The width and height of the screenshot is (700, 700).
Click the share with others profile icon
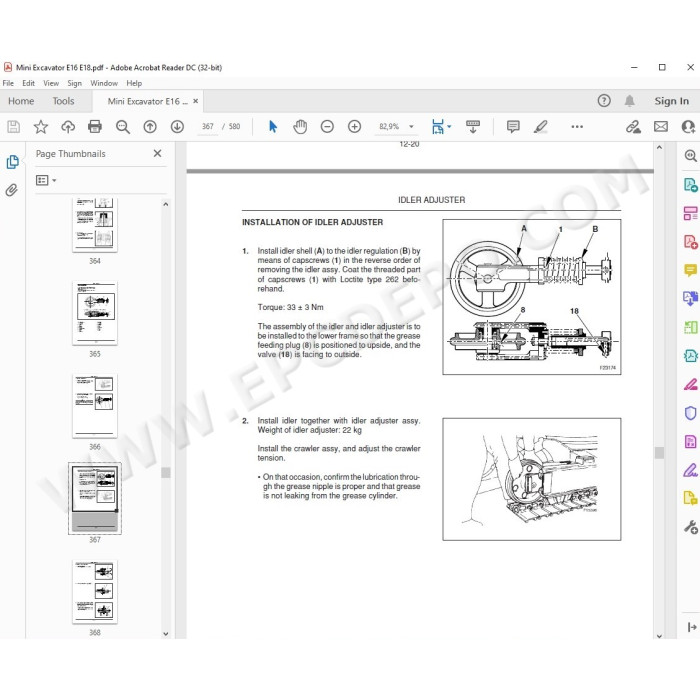688,127
